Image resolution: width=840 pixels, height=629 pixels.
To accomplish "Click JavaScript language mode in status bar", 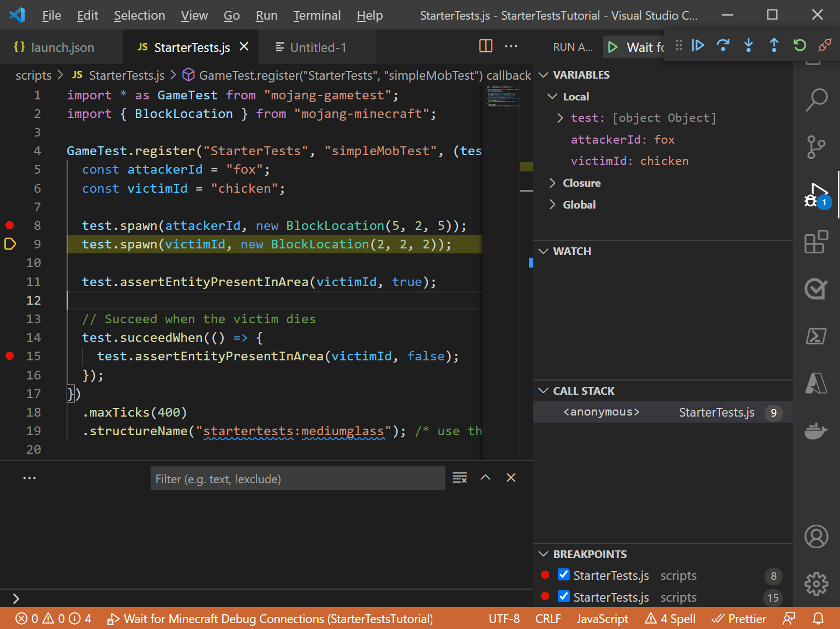I will point(602,619).
